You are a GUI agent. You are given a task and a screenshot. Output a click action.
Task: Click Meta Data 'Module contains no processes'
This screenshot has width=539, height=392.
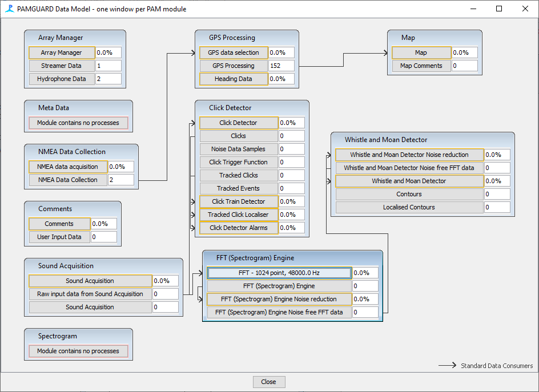[x=78, y=123]
